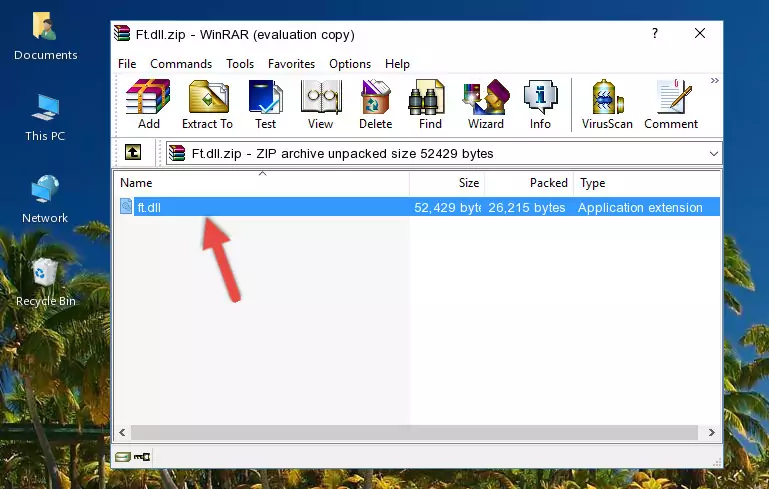Click the archive icon in address bar
This screenshot has width=769, height=489.
coord(177,154)
